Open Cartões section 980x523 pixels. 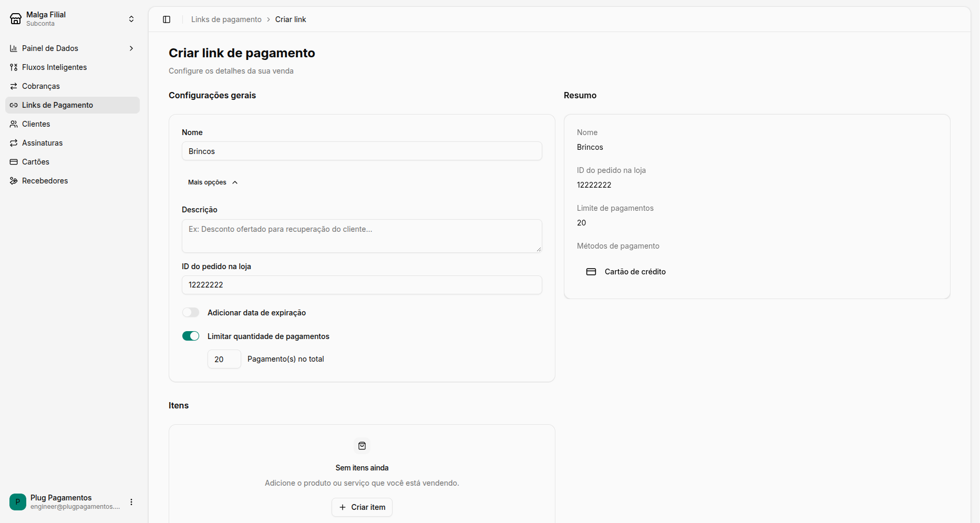[x=73, y=162]
